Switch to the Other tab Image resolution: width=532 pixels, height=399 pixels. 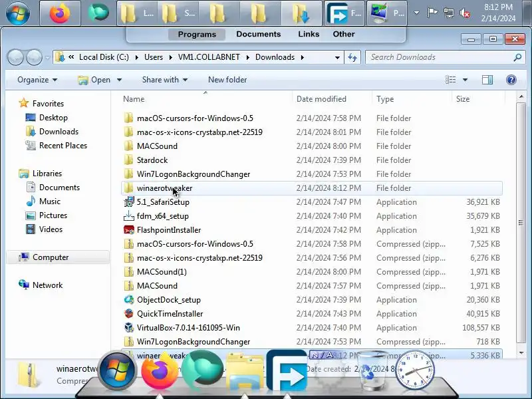[344, 35]
